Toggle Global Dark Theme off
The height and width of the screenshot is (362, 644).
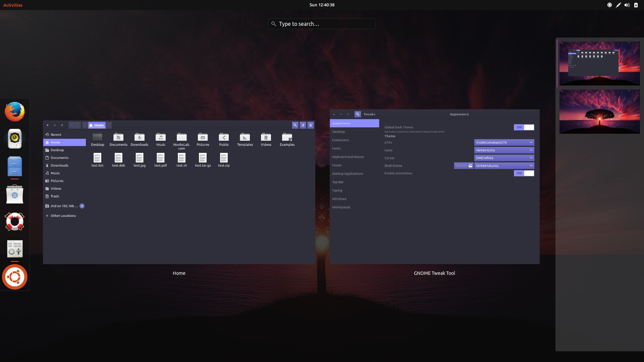pyautogui.click(x=524, y=127)
